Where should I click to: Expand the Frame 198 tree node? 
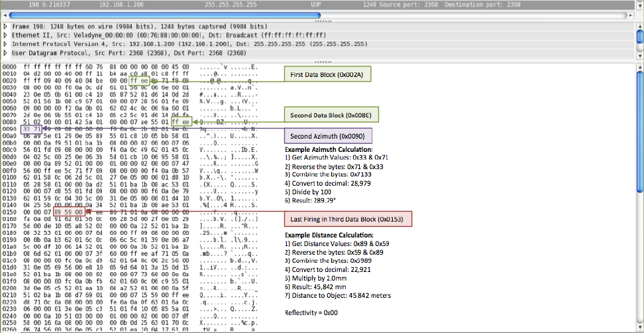5,26
